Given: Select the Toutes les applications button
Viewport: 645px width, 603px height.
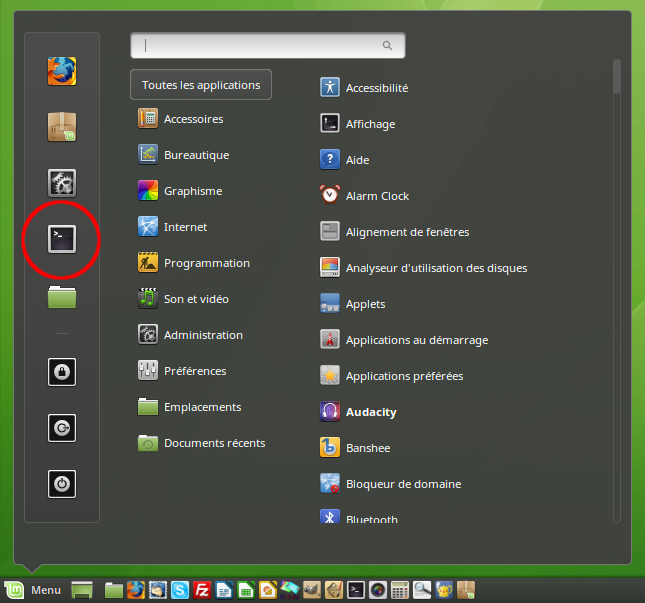Looking at the screenshot, I should coord(201,85).
